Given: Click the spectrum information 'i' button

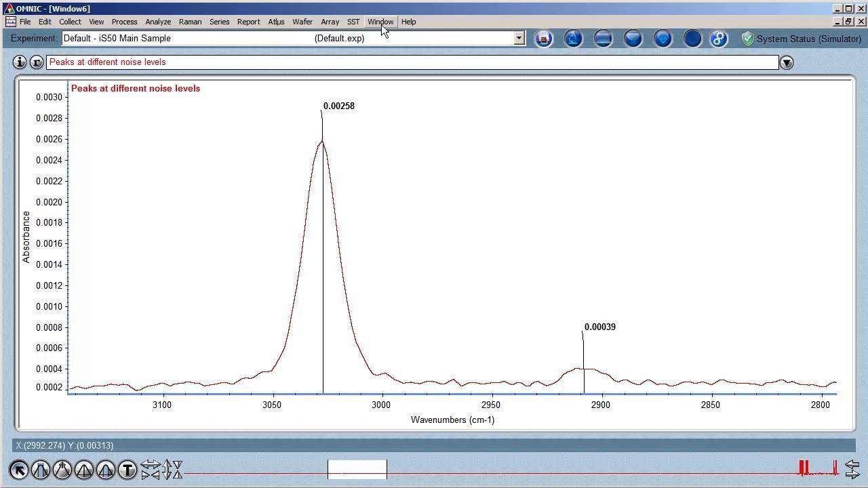Looking at the screenshot, I should pos(20,62).
